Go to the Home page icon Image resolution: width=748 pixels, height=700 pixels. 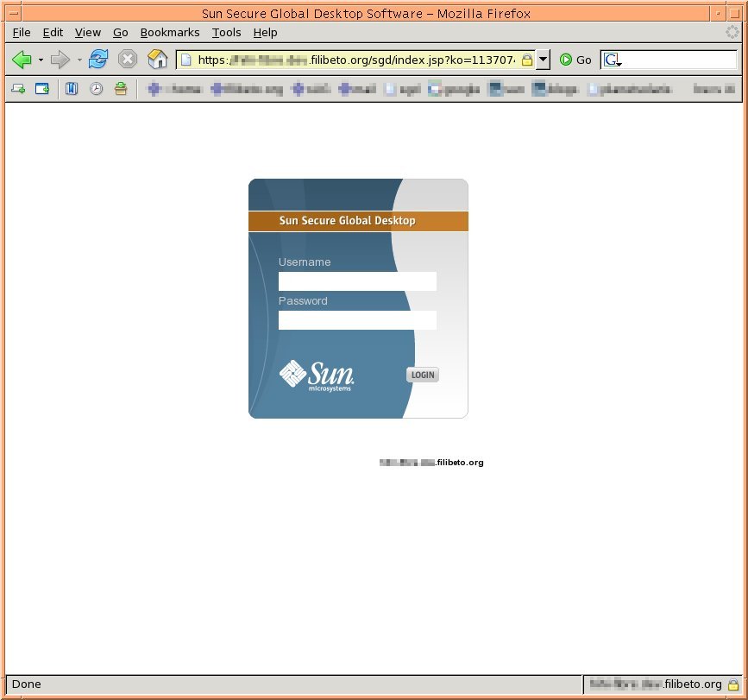(x=157, y=60)
